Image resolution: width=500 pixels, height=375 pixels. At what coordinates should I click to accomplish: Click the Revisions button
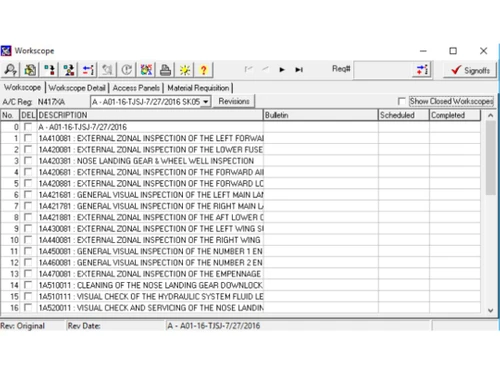click(x=234, y=101)
